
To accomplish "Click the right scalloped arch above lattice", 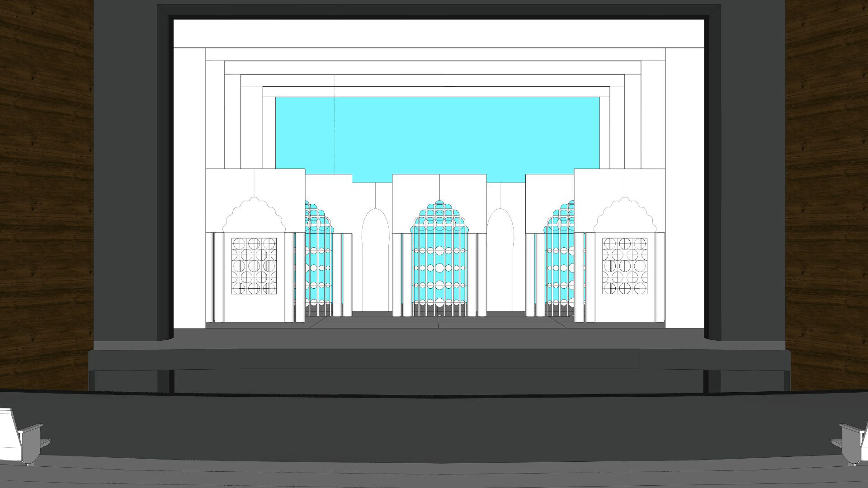I will pos(625,216).
